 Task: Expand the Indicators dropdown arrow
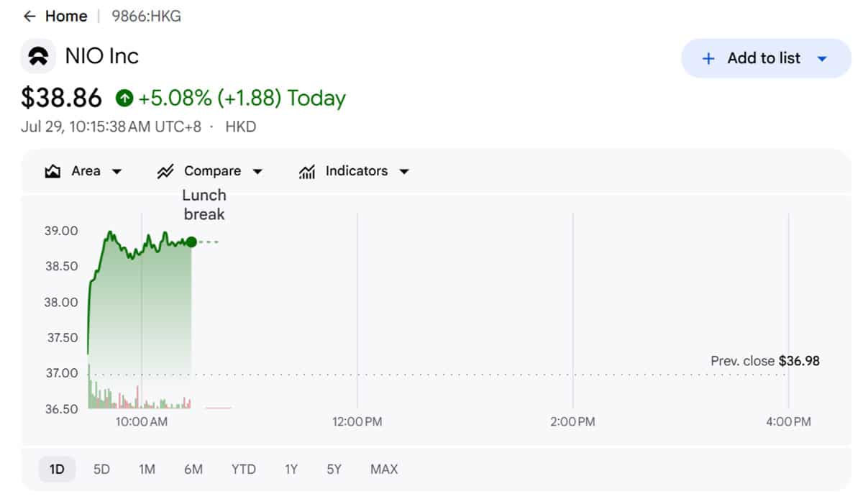point(404,172)
